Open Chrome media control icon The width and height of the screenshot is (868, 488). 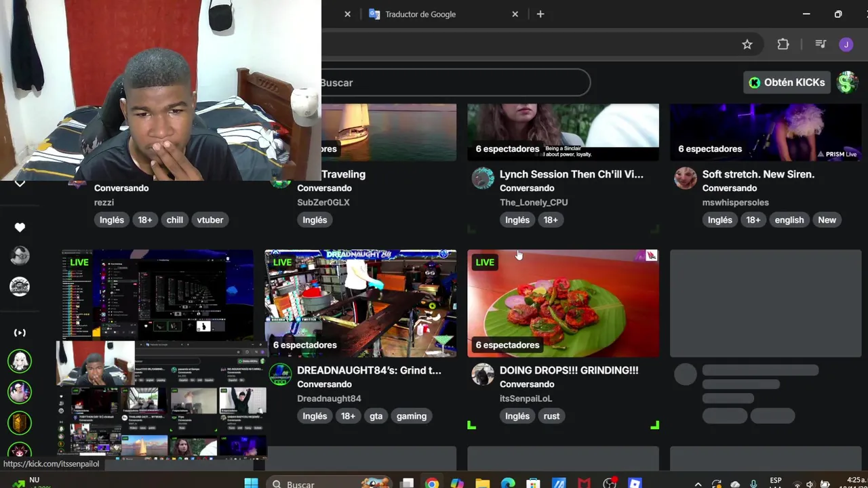click(821, 45)
